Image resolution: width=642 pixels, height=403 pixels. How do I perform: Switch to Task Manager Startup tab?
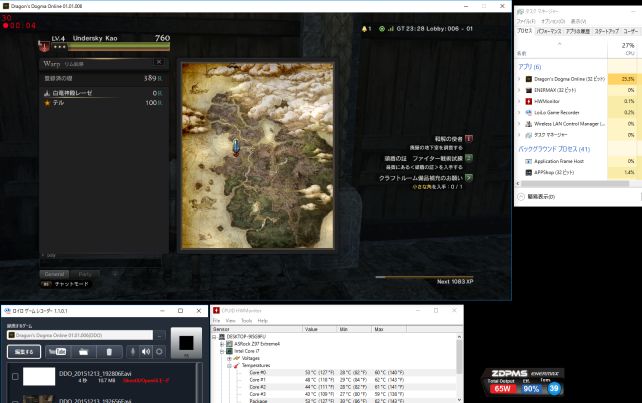(606, 31)
